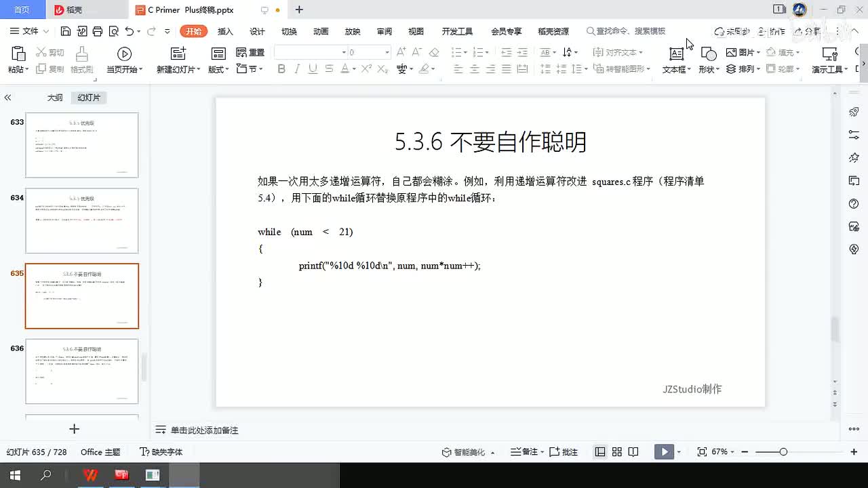This screenshot has width=868, height=488.
Task: Switch to slide sorter grid view
Action: (617, 452)
